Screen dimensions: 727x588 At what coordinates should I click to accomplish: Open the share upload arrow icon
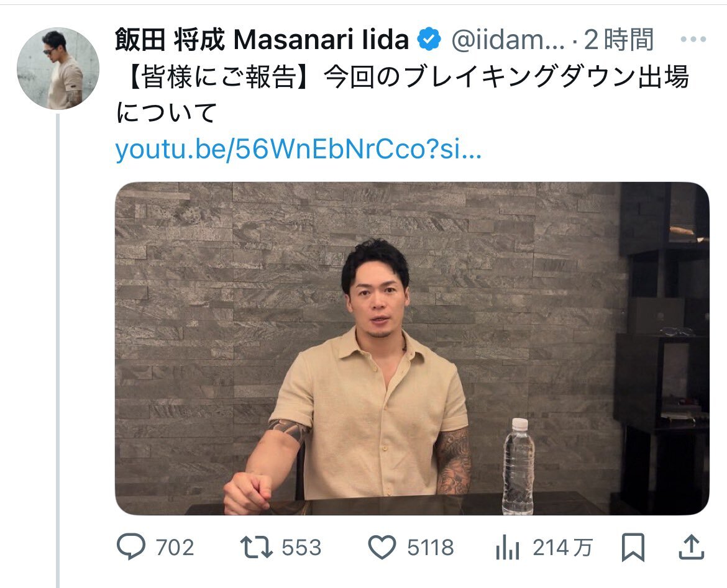point(692,547)
